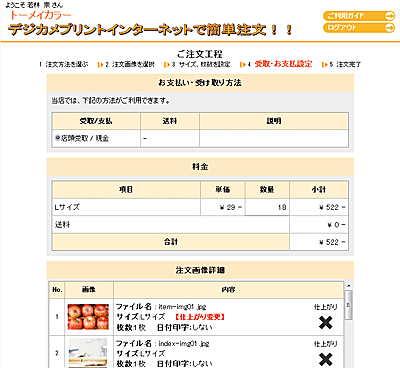Click the file name item-img01.jpg
The width and height of the screenshot is (400, 368).
click(x=182, y=307)
